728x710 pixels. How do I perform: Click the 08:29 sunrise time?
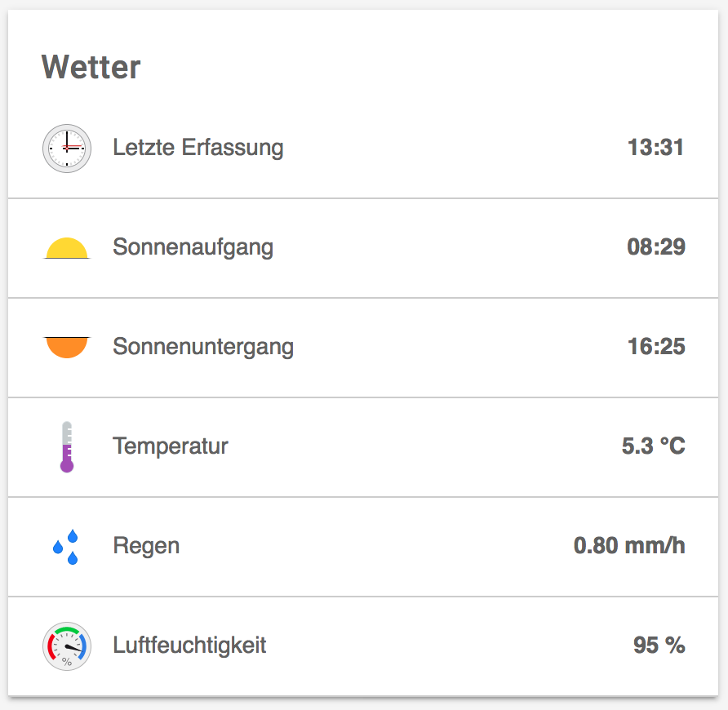point(656,247)
